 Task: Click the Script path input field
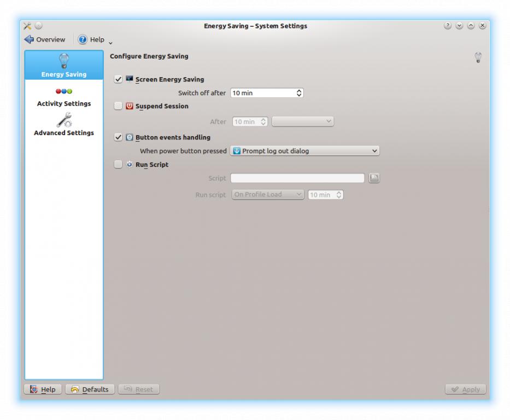pyautogui.click(x=297, y=178)
